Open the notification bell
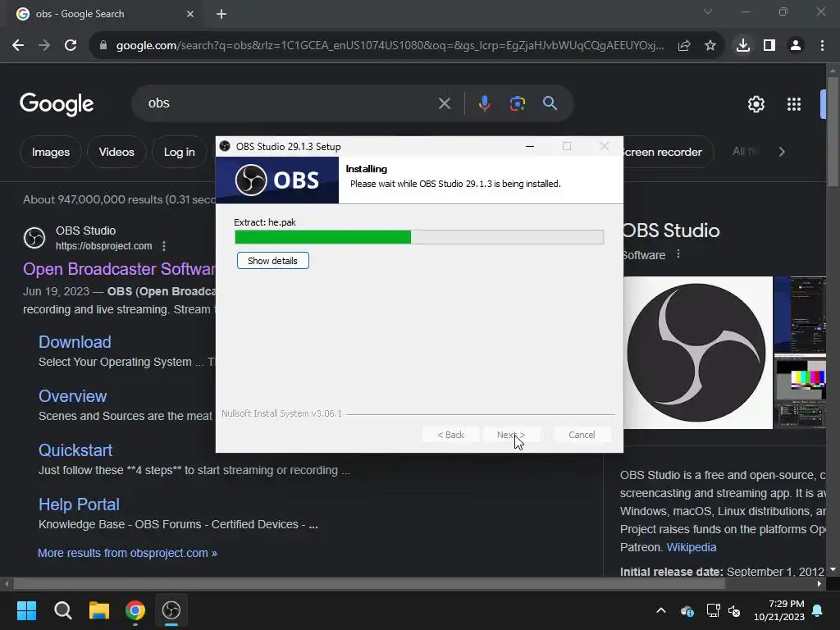 [818, 610]
